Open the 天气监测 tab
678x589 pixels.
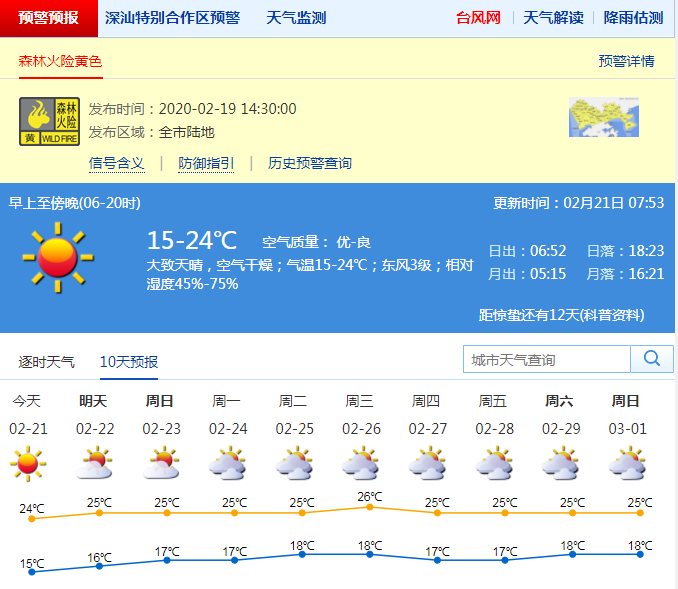pos(296,18)
